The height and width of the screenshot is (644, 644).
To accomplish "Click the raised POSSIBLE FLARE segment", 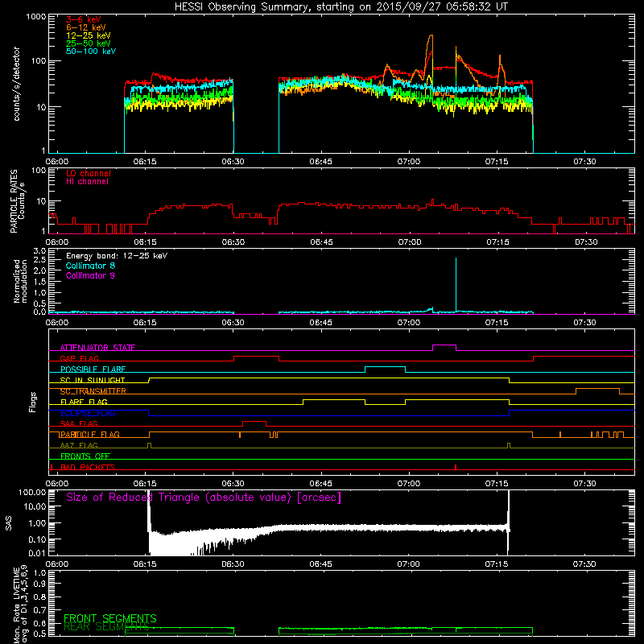I will [x=386, y=367].
